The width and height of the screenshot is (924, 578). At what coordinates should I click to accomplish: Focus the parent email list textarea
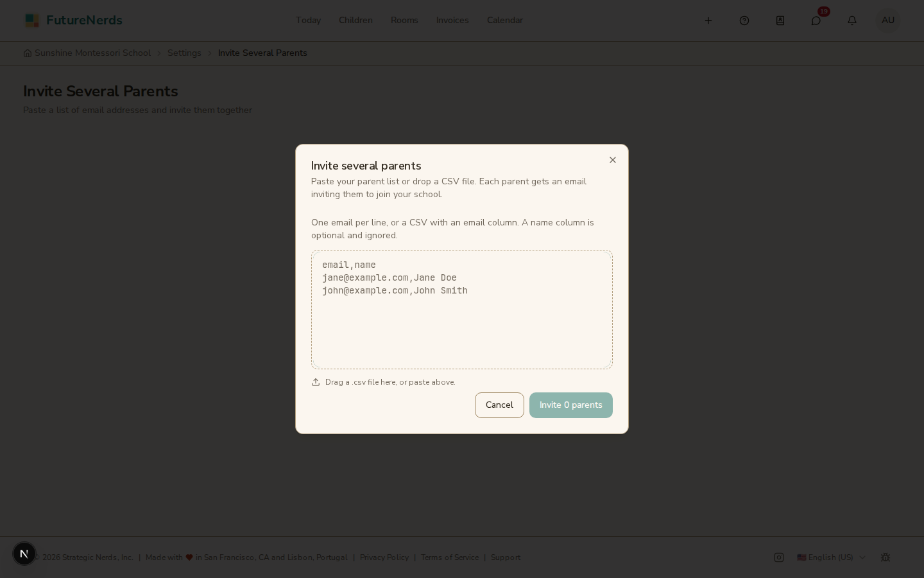[462, 310]
